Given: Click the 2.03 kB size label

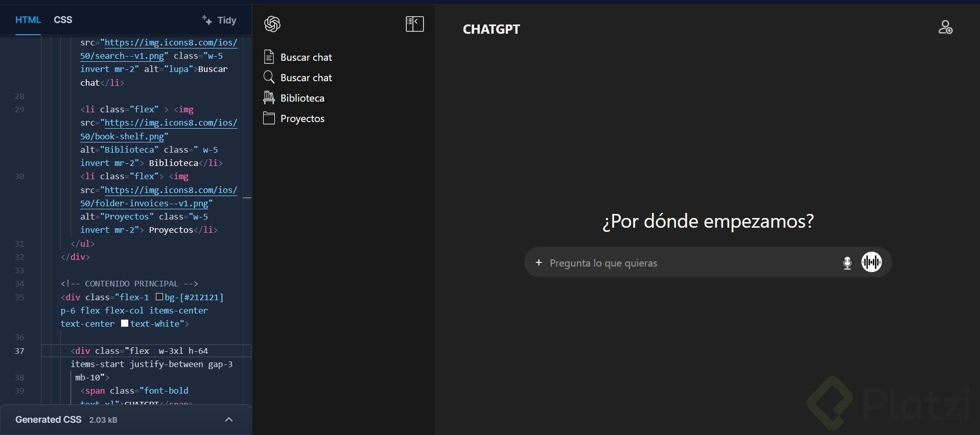Looking at the screenshot, I should [103, 420].
